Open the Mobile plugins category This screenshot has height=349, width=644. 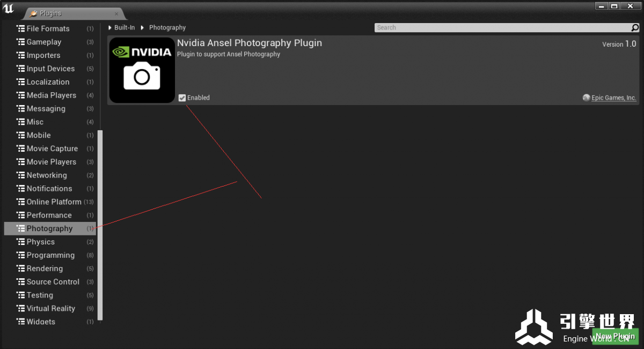point(50,135)
